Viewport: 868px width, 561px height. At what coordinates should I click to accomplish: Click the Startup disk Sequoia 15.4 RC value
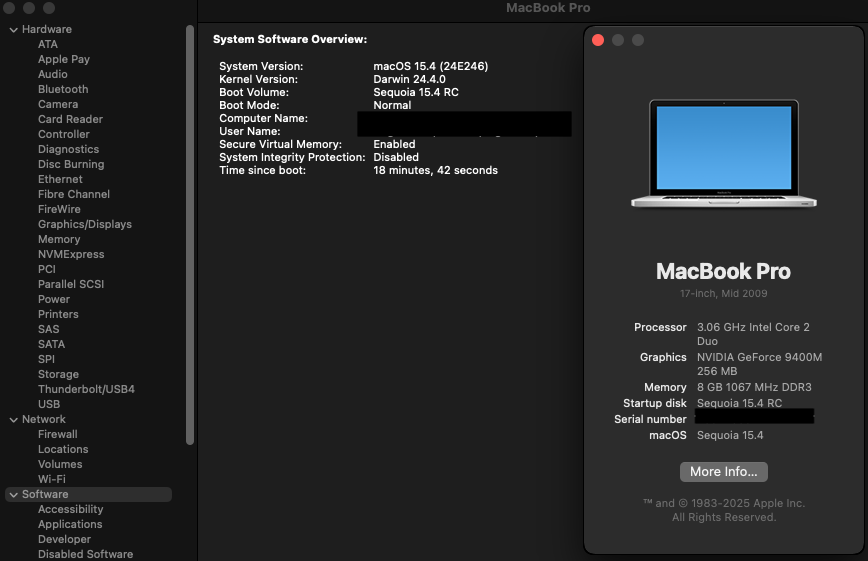(x=739, y=404)
